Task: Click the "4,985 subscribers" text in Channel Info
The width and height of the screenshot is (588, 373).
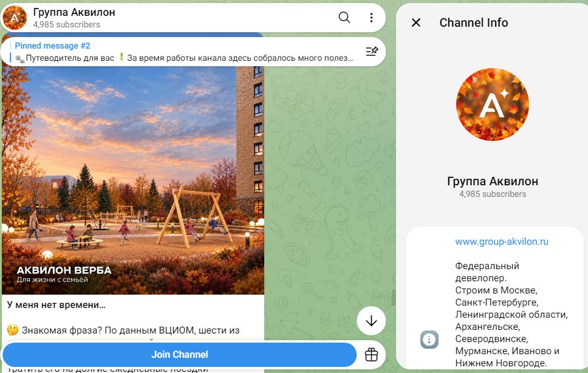Action: 493,194
